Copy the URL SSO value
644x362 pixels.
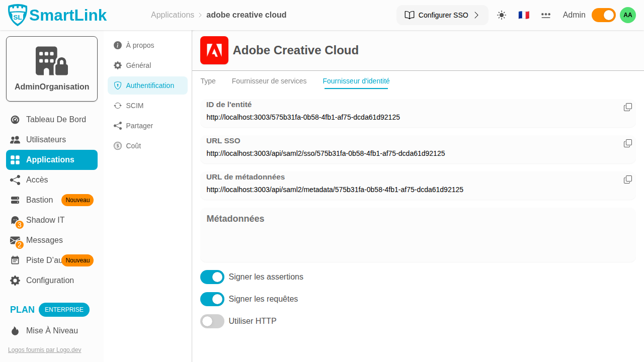(627, 143)
